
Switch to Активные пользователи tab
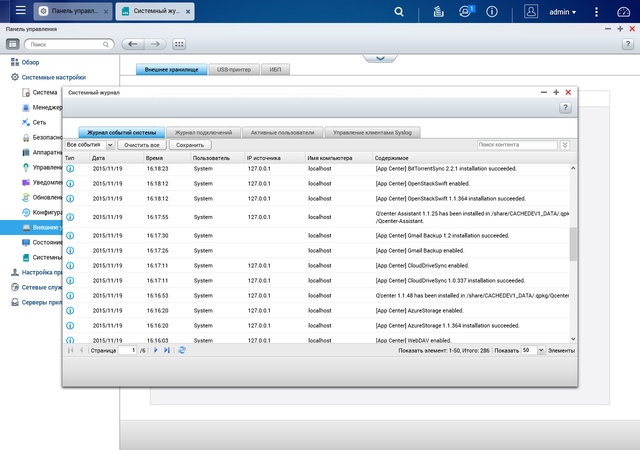[x=283, y=132]
